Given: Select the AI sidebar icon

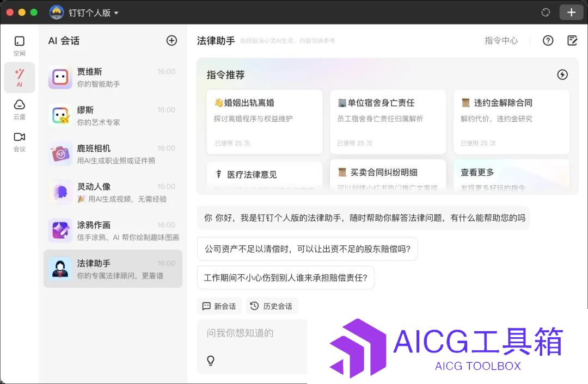Looking at the screenshot, I should (20, 78).
